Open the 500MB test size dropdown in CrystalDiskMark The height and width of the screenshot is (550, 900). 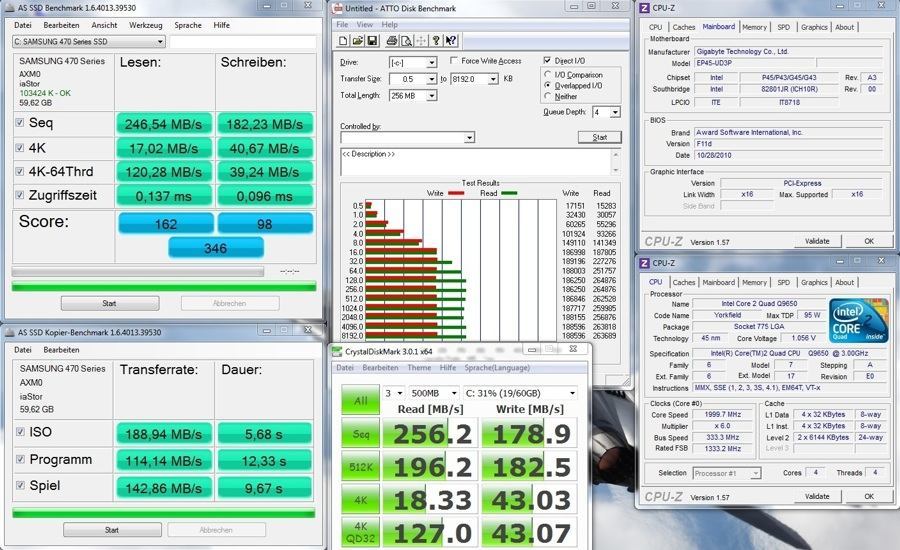[x=434, y=393]
